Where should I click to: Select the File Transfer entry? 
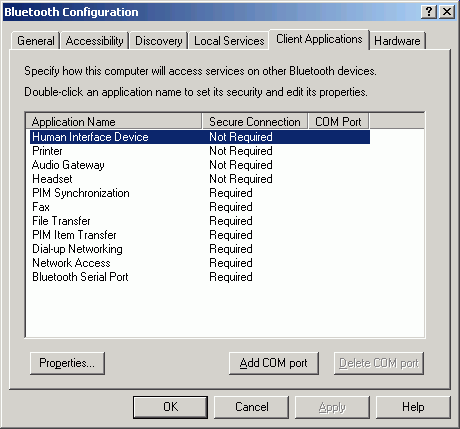click(200, 221)
